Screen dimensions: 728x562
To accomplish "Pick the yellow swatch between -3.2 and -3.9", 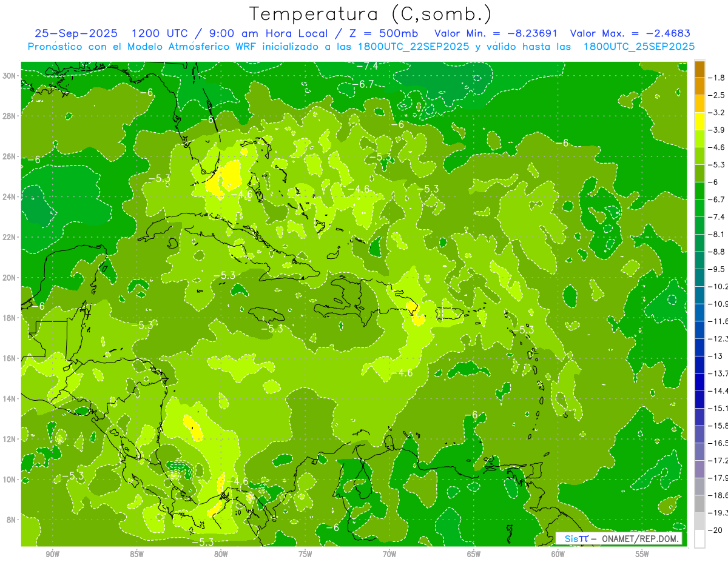I will 699,121.
